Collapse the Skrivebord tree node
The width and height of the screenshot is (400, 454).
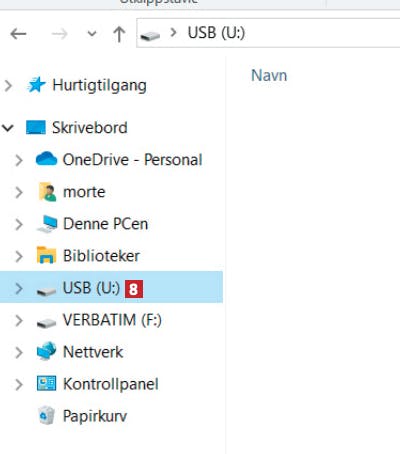tap(8, 128)
